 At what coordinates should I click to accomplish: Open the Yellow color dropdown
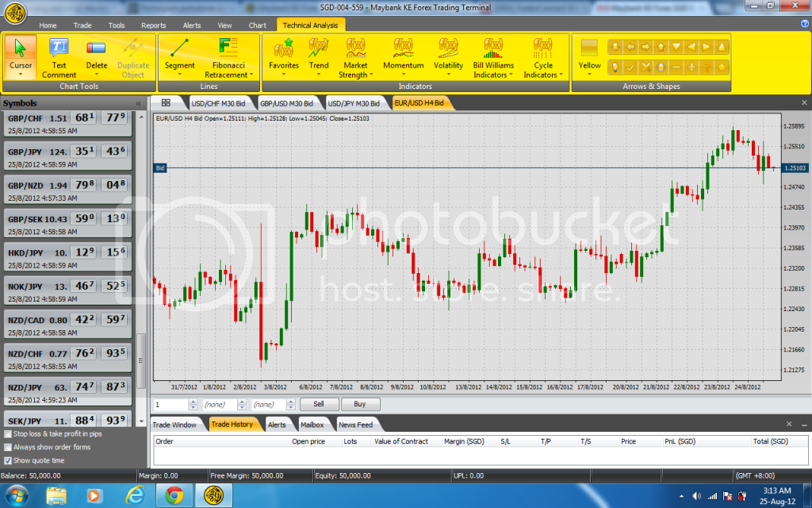(589, 57)
